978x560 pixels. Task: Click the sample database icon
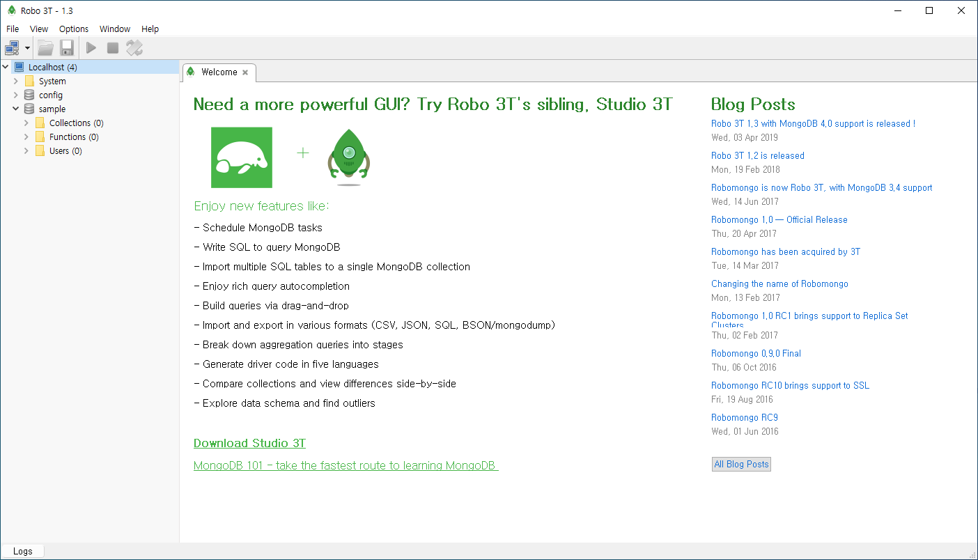point(29,109)
